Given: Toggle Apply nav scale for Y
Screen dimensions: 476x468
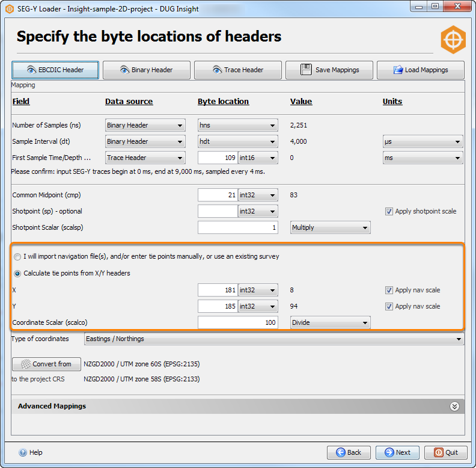Looking at the screenshot, I should tap(389, 306).
